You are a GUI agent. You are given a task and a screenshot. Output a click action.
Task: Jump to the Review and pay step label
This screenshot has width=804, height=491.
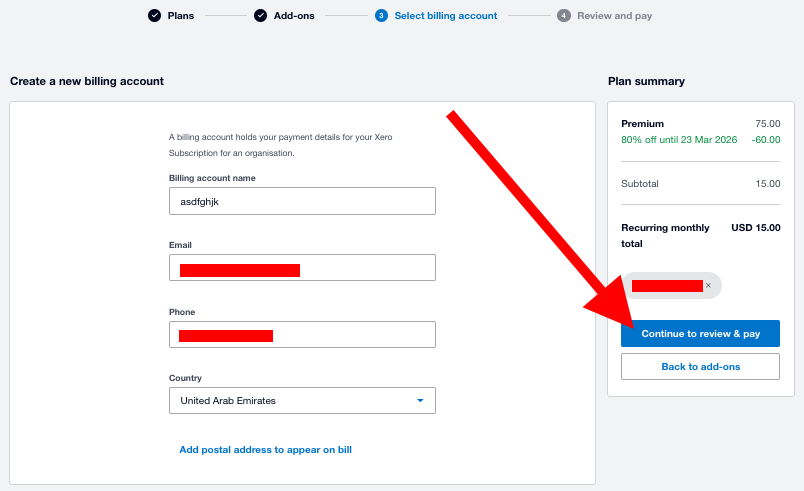pyautogui.click(x=614, y=16)
